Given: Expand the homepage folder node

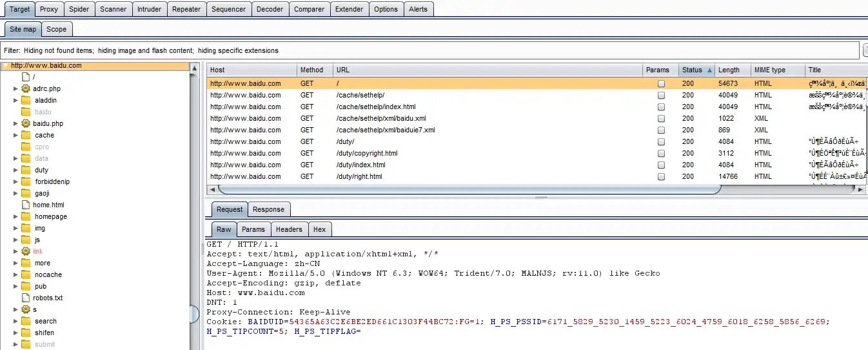Looking at the screenshot, I should pos(15,216).
